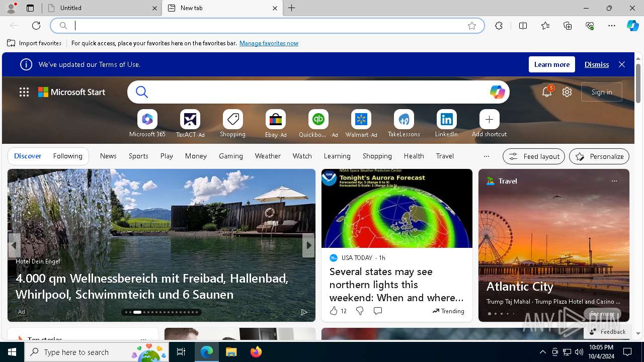Refresh the current page
Screen dimensions: 644x362
pos(36,26)
